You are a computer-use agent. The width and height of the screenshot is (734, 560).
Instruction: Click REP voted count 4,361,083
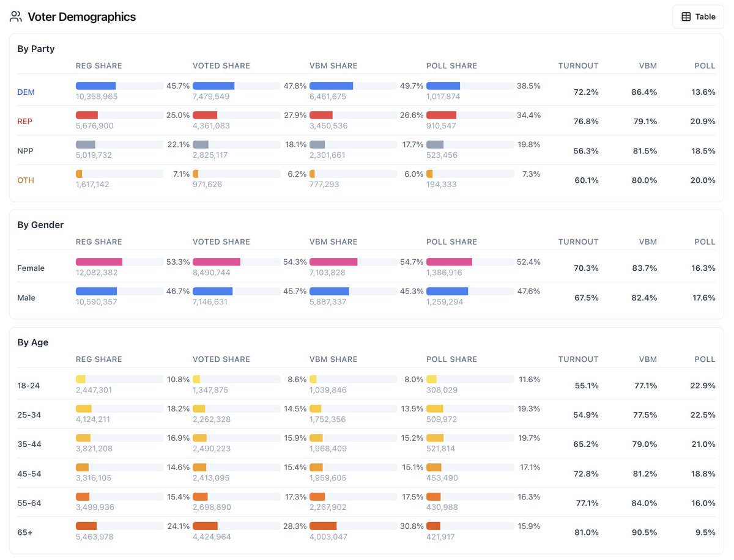click(x=211, y=126)
